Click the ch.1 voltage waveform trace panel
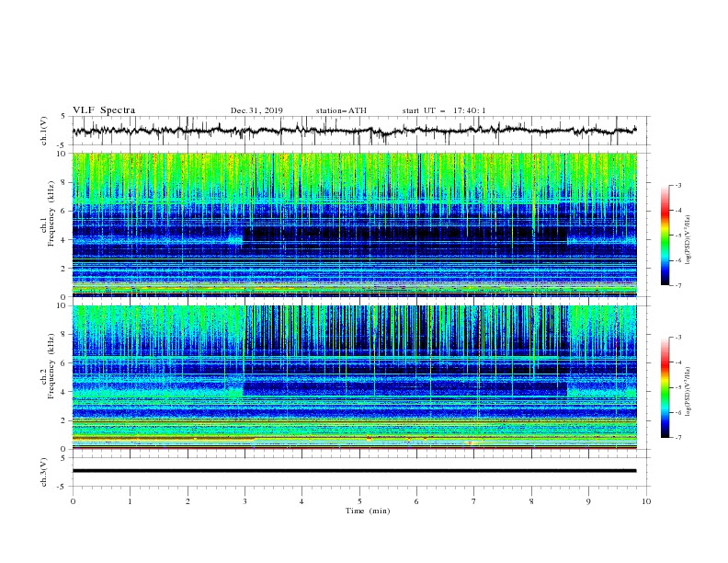728x563 pixels. coord(360,131)
